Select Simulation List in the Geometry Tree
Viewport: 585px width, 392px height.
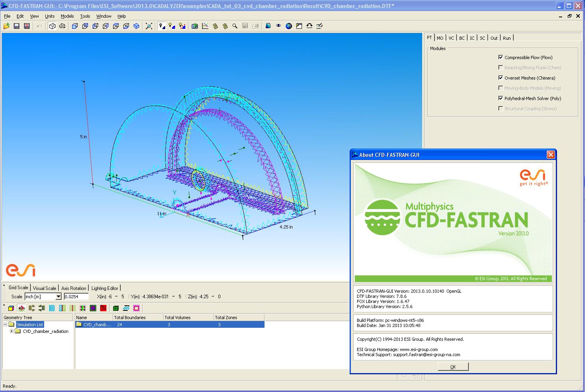coord(30,324)
